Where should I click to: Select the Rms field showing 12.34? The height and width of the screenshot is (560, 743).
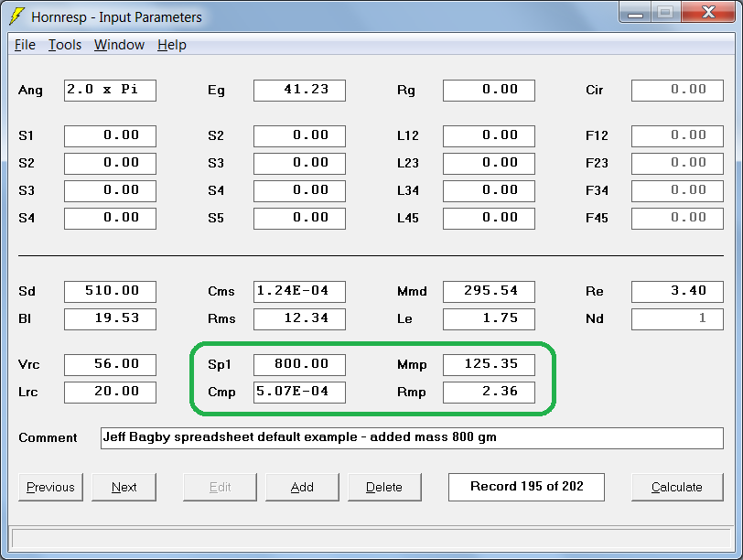click(299, 318)
